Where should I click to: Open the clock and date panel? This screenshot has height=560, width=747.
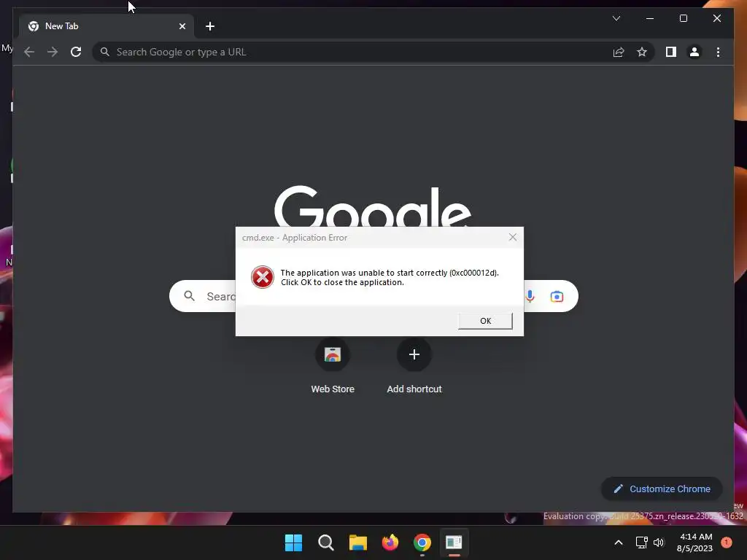tap(694, 542)
